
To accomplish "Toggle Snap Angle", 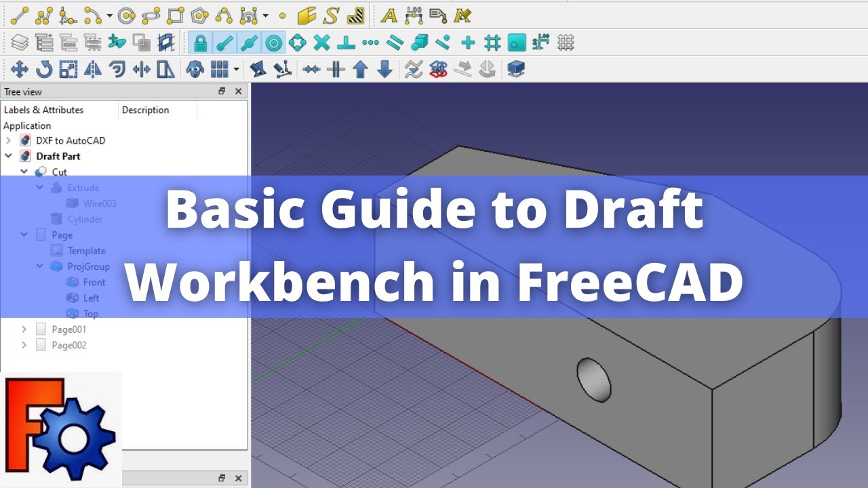I will [297, 43].
